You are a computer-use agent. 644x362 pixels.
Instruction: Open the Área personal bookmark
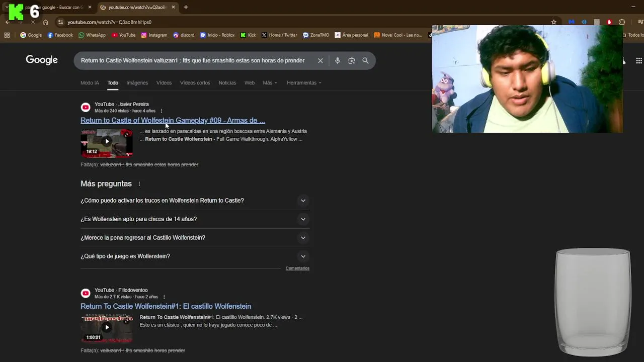(x=352, y=35)
